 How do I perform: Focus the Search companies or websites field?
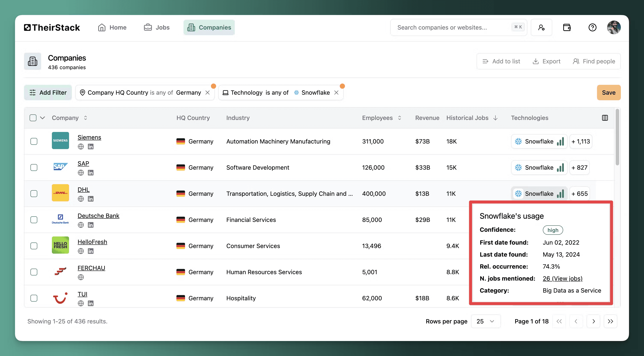459,27
